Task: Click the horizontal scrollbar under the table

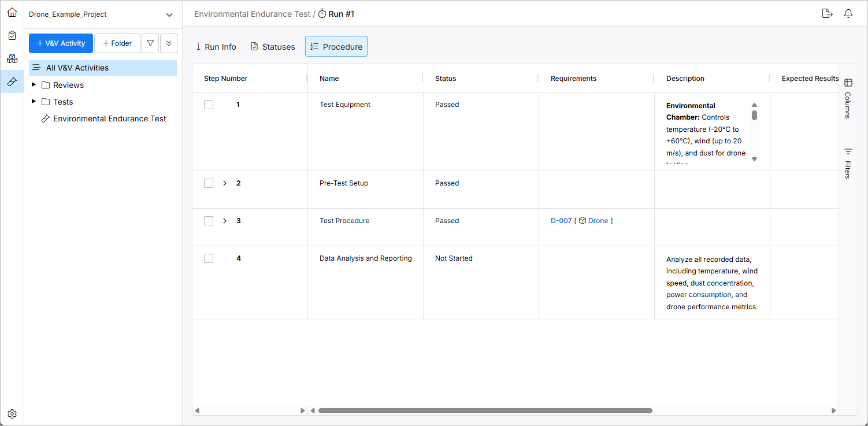Action: pos(485,410)
